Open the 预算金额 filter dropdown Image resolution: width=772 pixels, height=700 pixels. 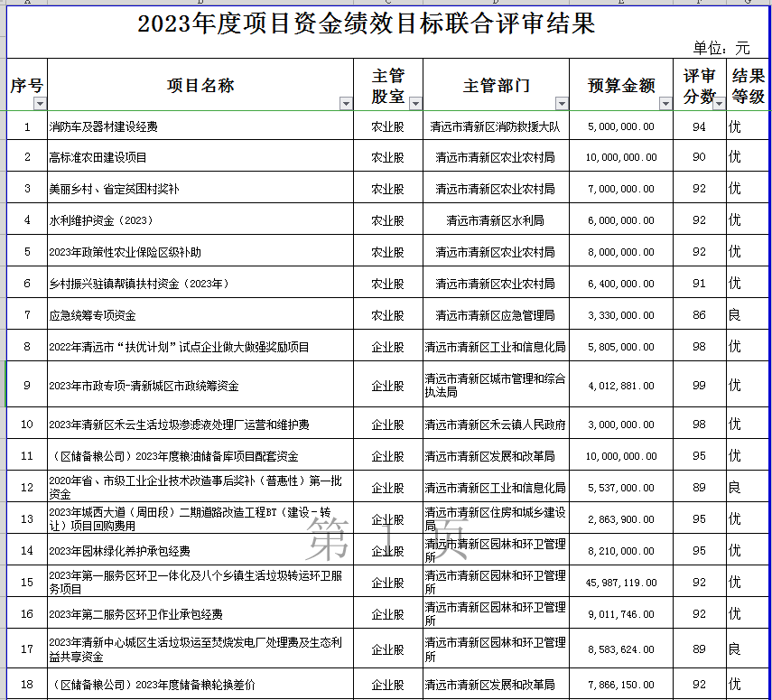[x=665, y=104]
